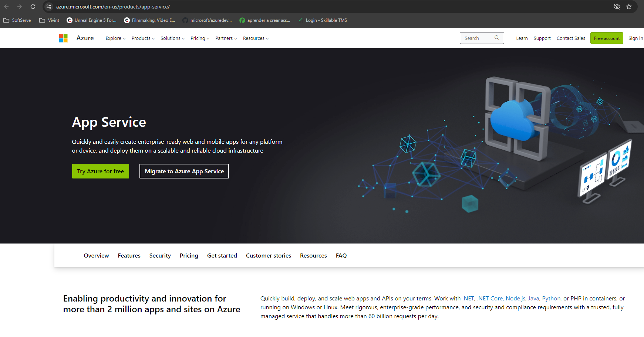
Task: Open the SoftServe bookmarks folder
Action: tap(17, 20)
